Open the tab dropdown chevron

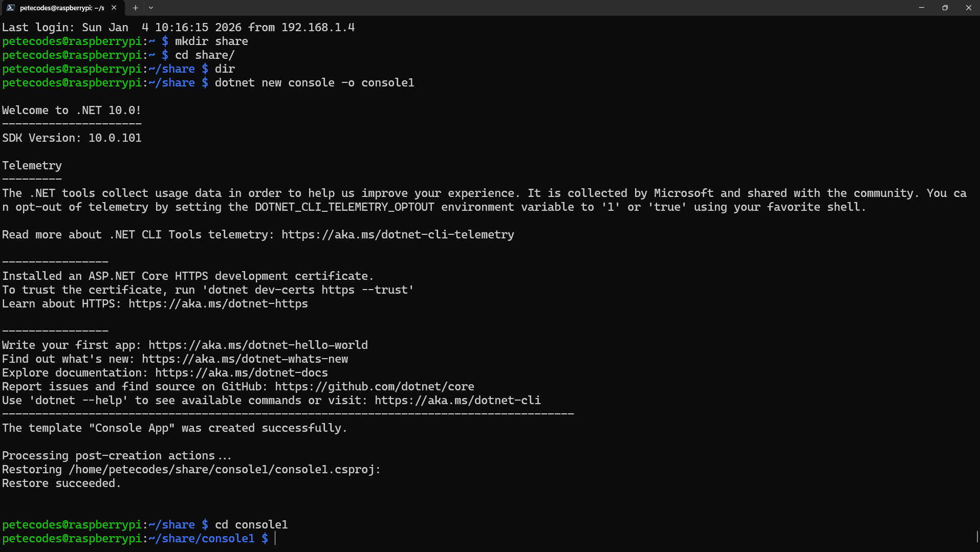[151, 8]
